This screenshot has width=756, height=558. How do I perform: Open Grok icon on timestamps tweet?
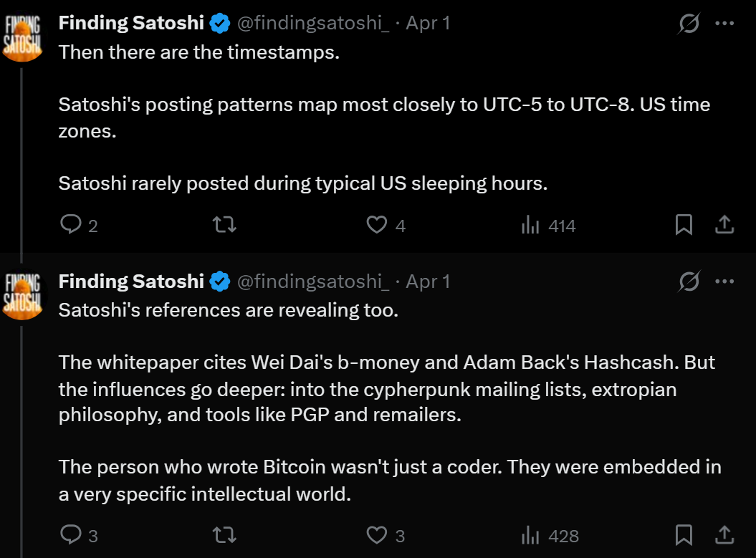click(689, 24)
